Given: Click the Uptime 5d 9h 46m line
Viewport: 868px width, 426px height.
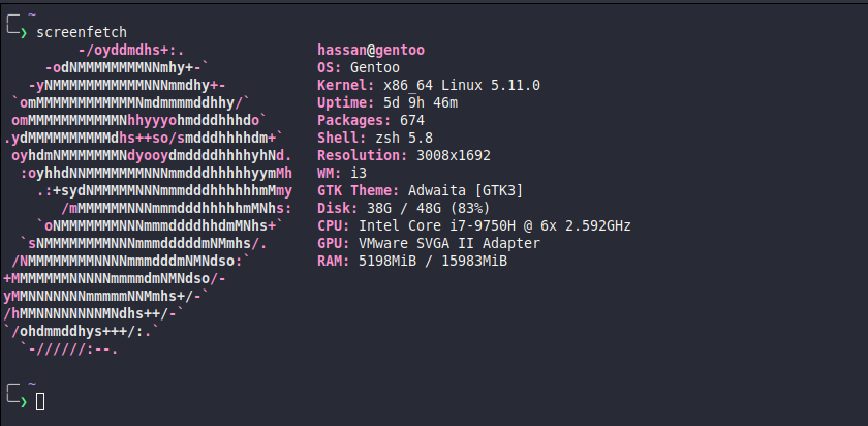Looking at the screenshot, I should (x=387, y=103).
